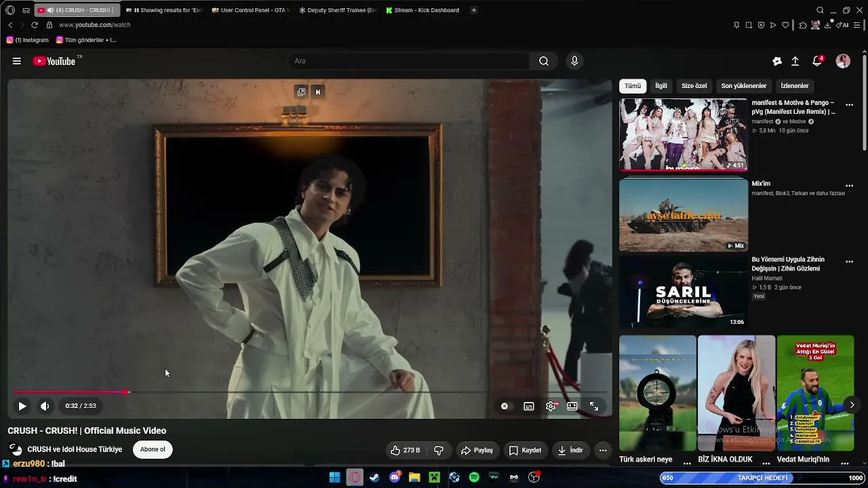The height and width of the screenshot is (488, 868).
Task: Select the Tümü filter chip
Action: pos(633,86)
